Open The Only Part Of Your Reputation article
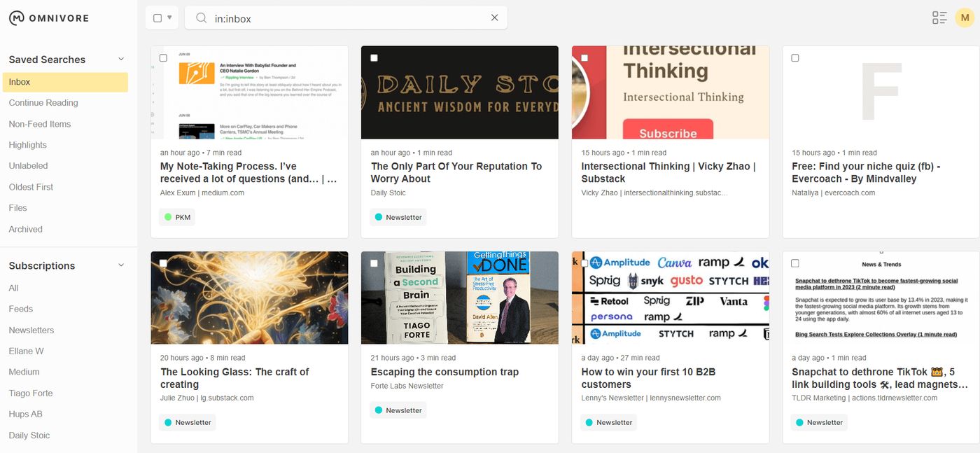The height and width of the screenshot is (453, 980). coord(456,172)
